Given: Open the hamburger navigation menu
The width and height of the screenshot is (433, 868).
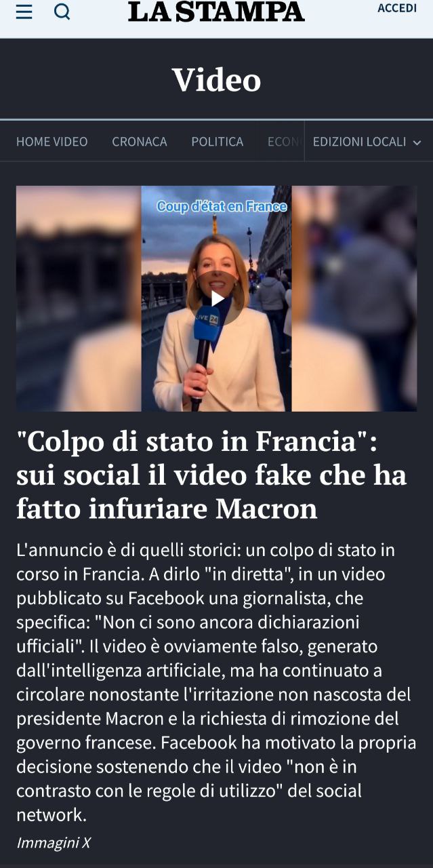Looking at the screenshot, I should click(x=24, y=12).
